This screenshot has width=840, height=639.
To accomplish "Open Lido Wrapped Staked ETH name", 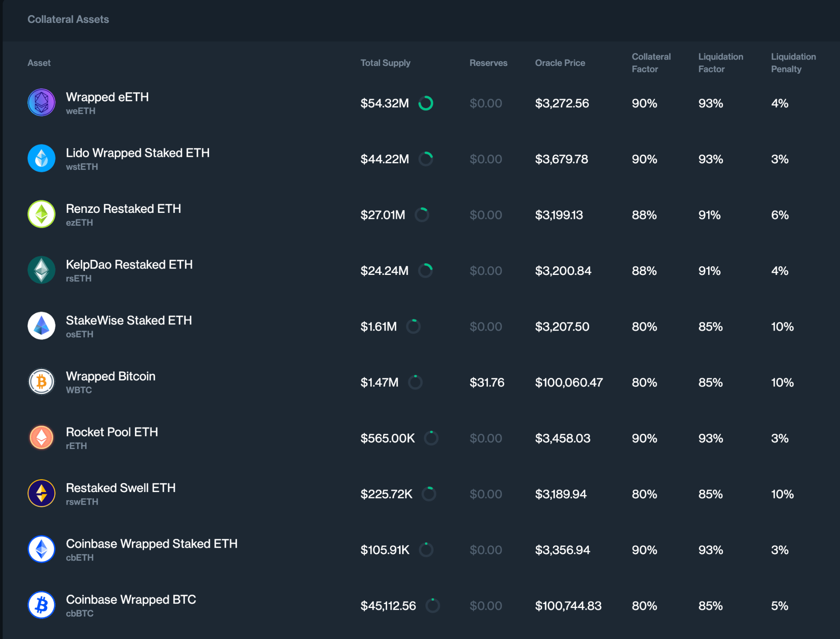I will 138,153.
